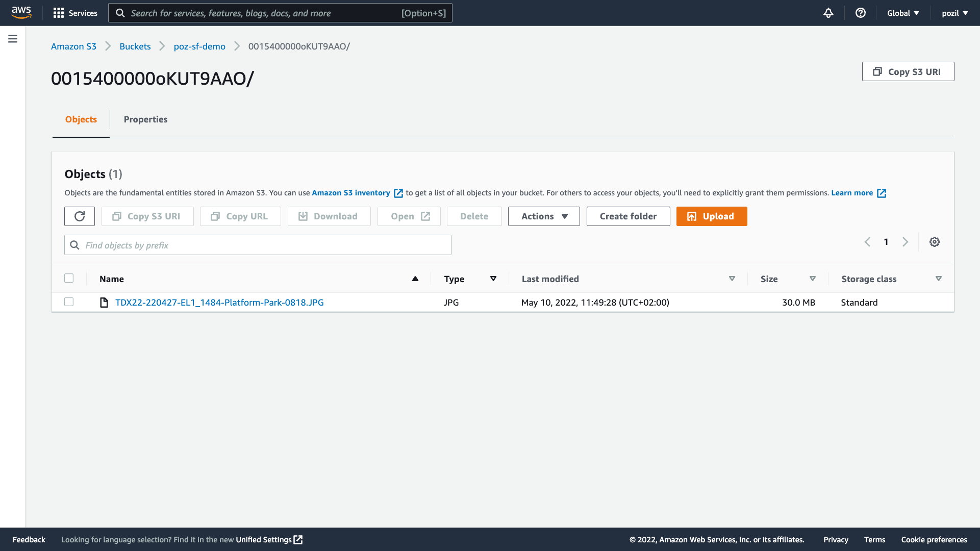Open the AWS help question mark icon
Screen dimensions: 980x551
point(861,13)
